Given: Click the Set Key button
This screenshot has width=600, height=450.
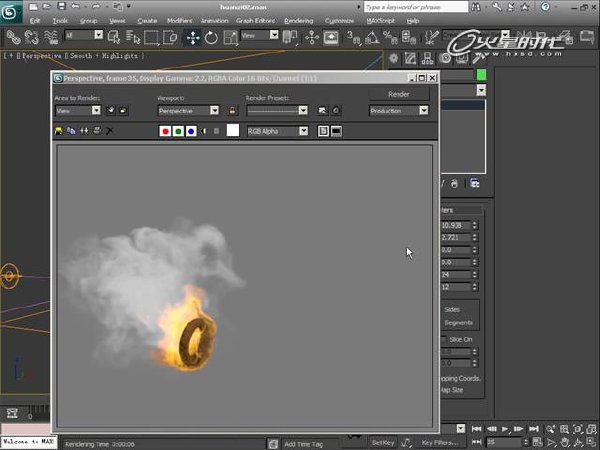Looking at the screenshot, I should pos(383,443).
